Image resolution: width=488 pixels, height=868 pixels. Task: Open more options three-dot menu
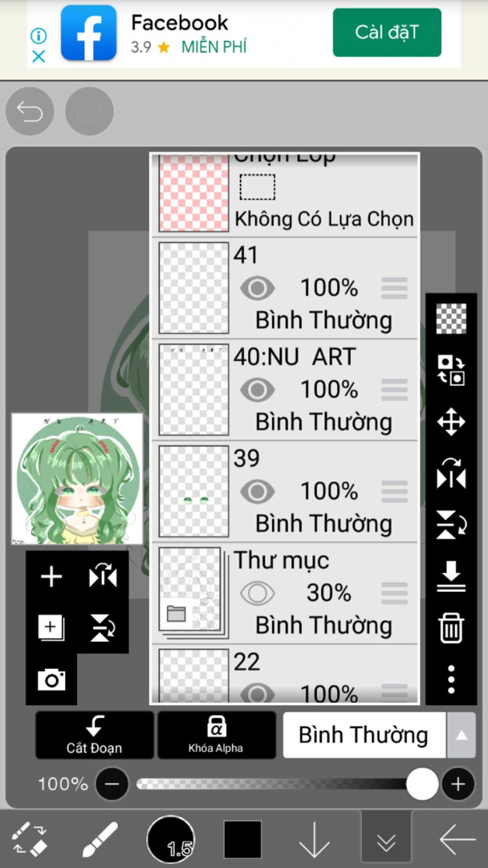(x=451, y=679)
